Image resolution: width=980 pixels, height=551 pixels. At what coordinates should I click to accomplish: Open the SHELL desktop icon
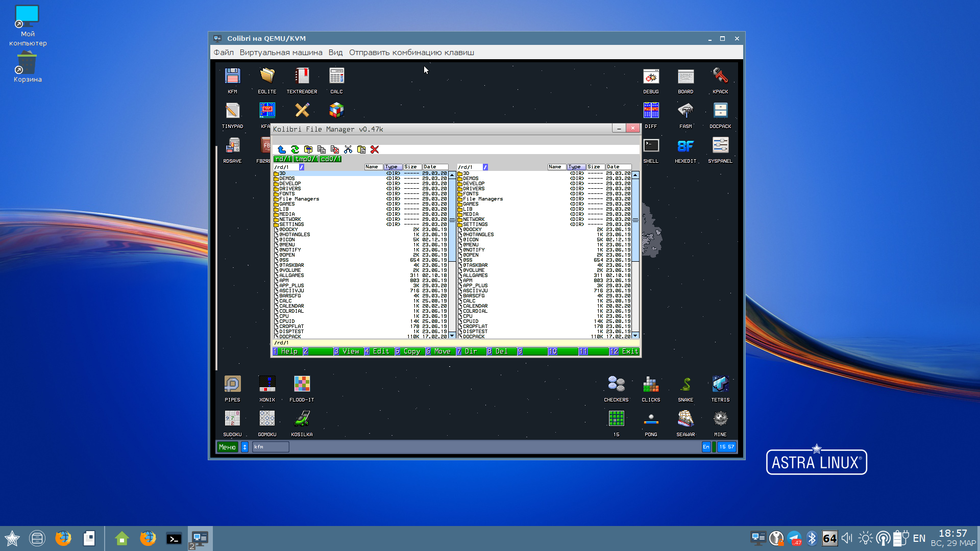pos(651,145)
